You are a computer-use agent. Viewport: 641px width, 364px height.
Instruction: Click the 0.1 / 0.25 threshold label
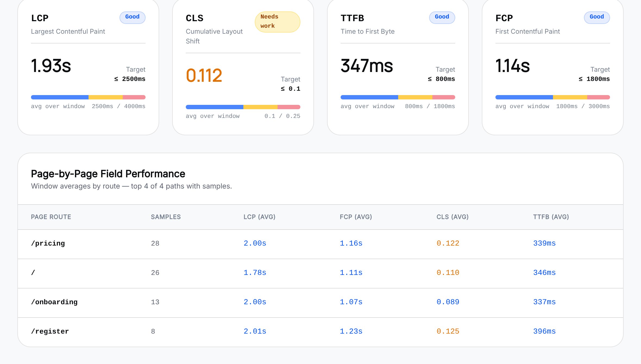tap(282, 116)
